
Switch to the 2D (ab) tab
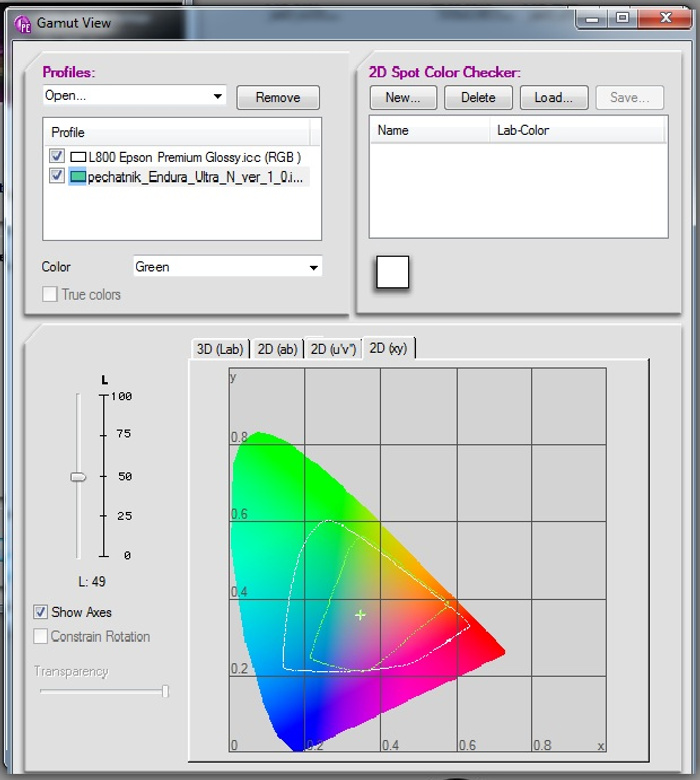275,349
